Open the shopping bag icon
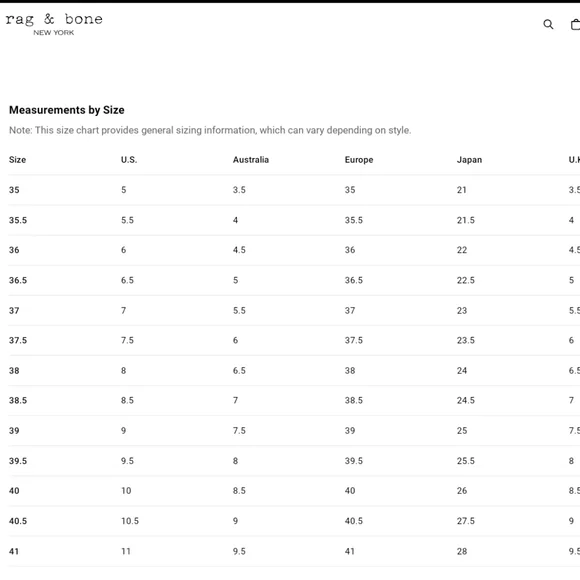The height and width of the screenshot is (580, 580). click(575, 24)
